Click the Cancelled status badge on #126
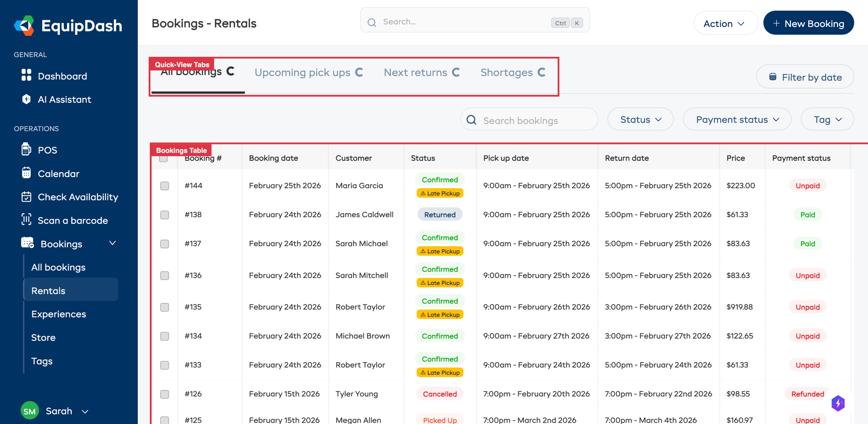868x424 pixels. [x=440, y=394]
